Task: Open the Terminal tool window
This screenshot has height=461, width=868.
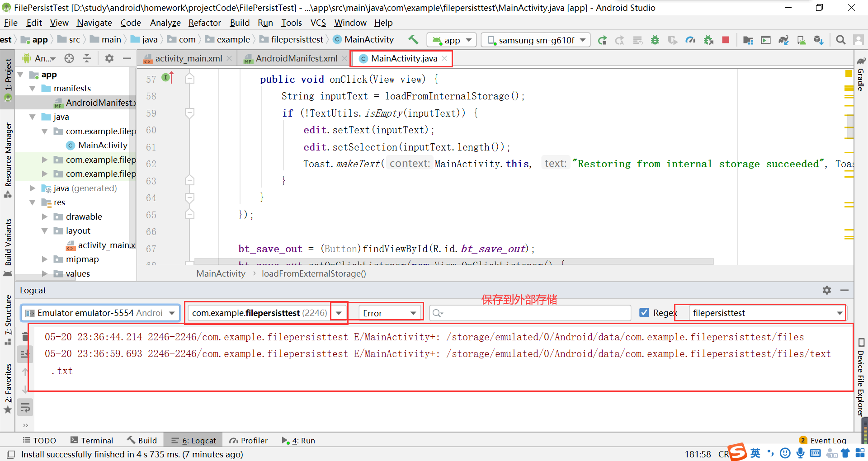Action: click(92, 440)
